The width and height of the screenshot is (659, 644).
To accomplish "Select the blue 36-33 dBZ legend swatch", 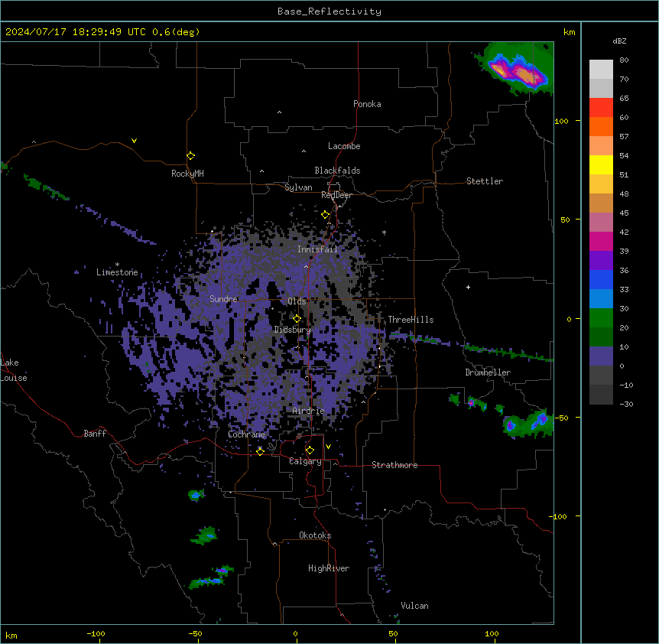I will point(601,279).
